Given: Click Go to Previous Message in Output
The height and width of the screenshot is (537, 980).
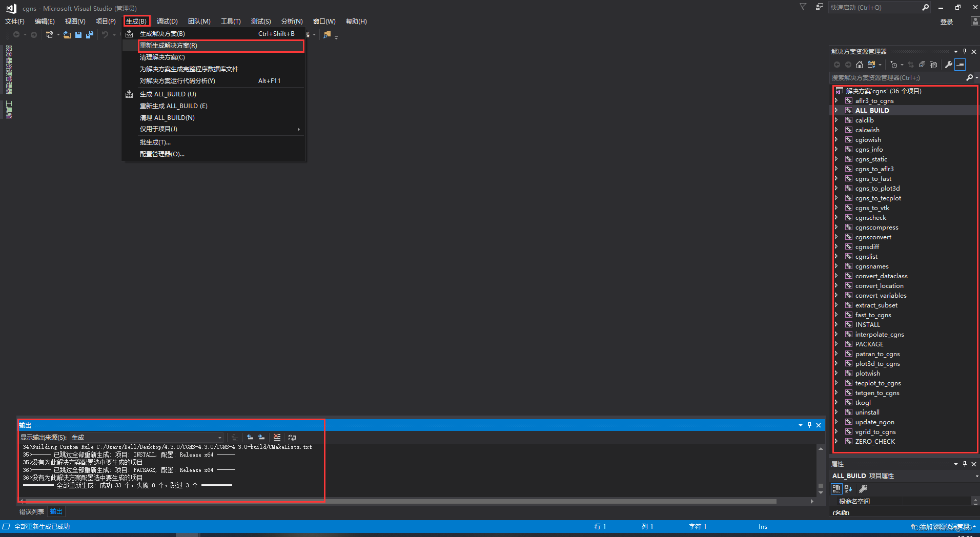Looking at the screenshot, I should (x=250, y=438).
